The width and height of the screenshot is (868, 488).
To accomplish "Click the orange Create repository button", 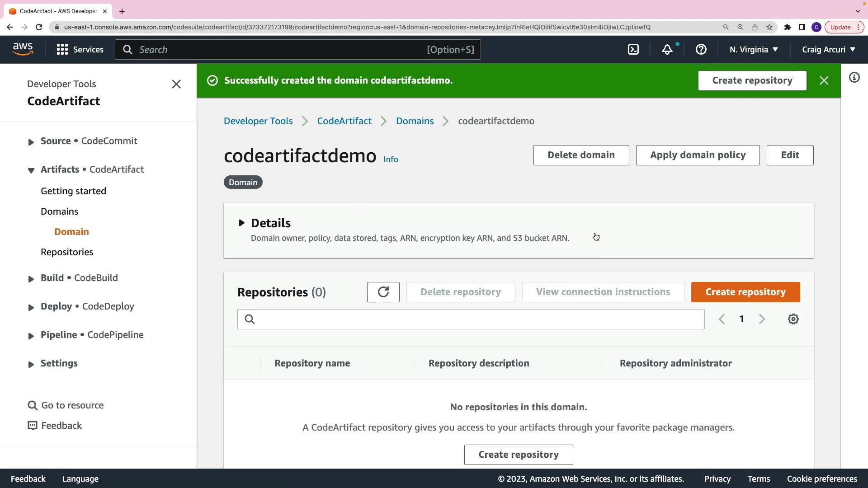I will [745, 292].
